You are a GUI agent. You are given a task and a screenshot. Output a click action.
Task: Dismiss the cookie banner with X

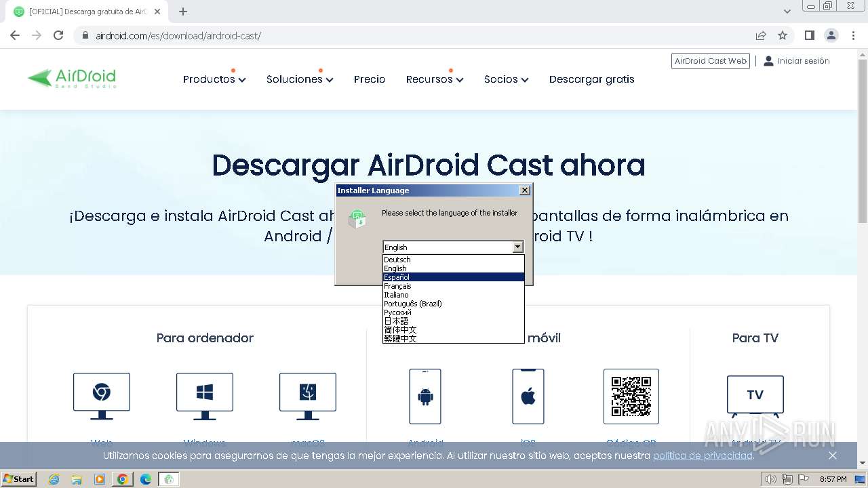click(x=833, y=455)
